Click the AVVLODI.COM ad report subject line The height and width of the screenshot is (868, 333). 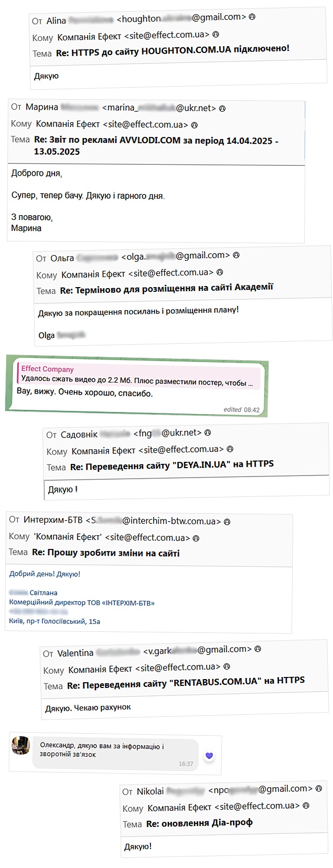(x=156, y=146)
